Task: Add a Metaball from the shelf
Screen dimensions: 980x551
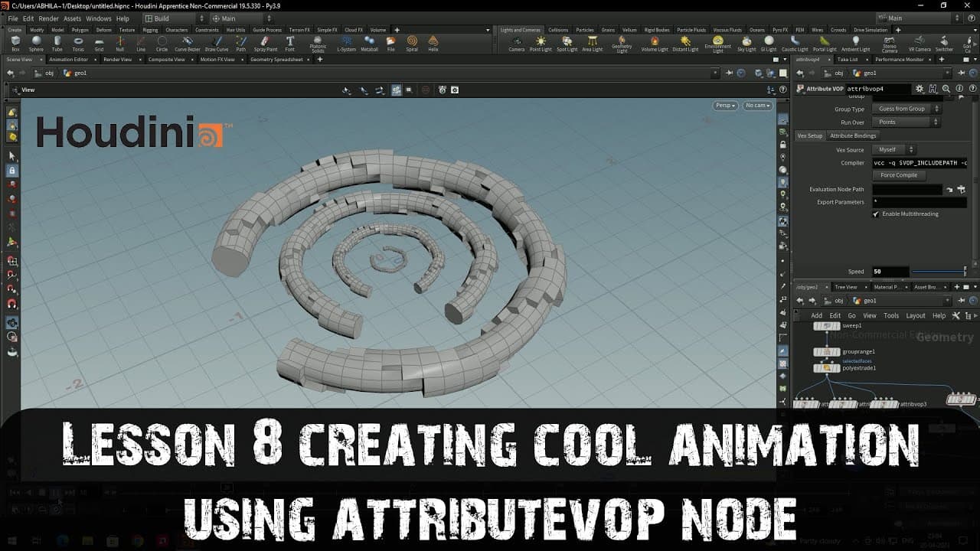Action: click(x=369, y=43)
